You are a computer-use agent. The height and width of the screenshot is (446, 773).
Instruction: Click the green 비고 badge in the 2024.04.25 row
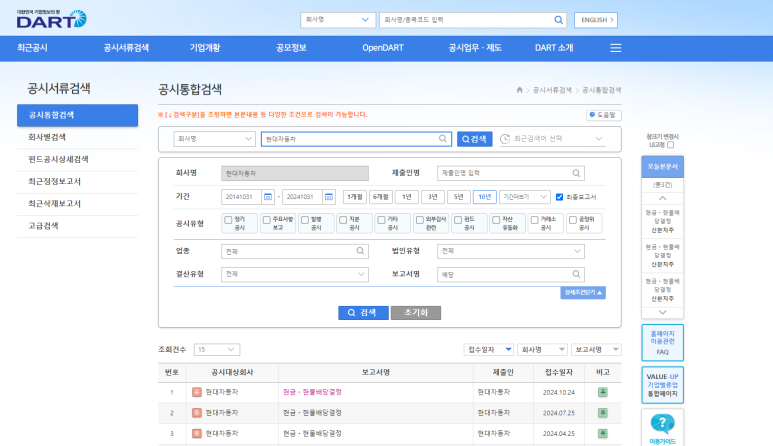pyautogui.click(x=602, y=434)
